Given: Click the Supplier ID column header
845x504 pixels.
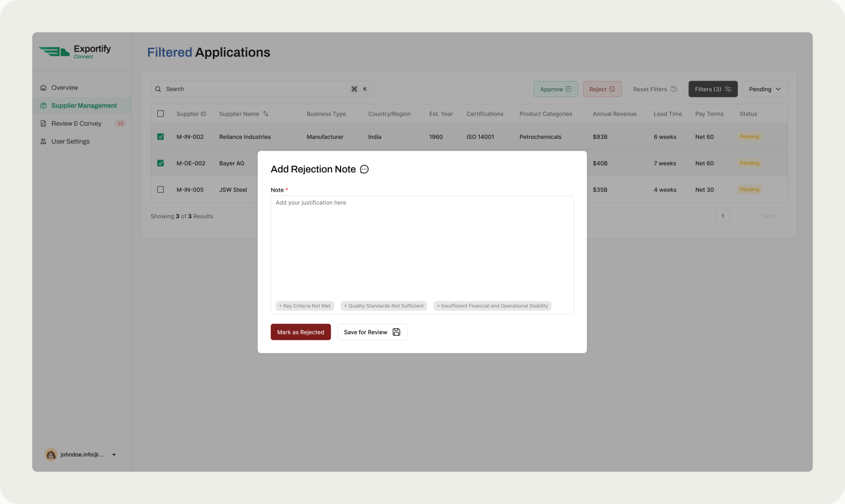Looking at the screenshot, I should [191, 114].
